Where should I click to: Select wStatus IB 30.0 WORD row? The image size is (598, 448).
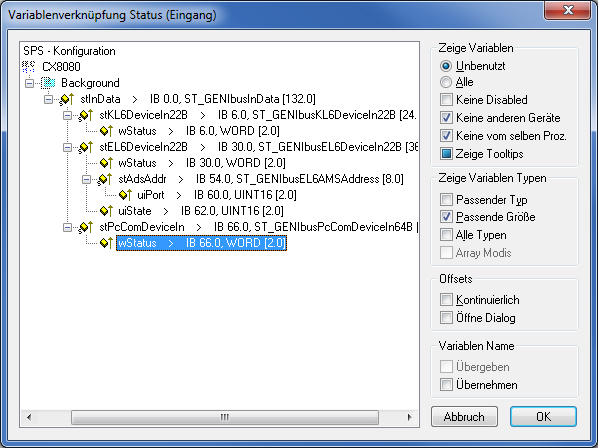pyautogui.click(x=202, y=163)
